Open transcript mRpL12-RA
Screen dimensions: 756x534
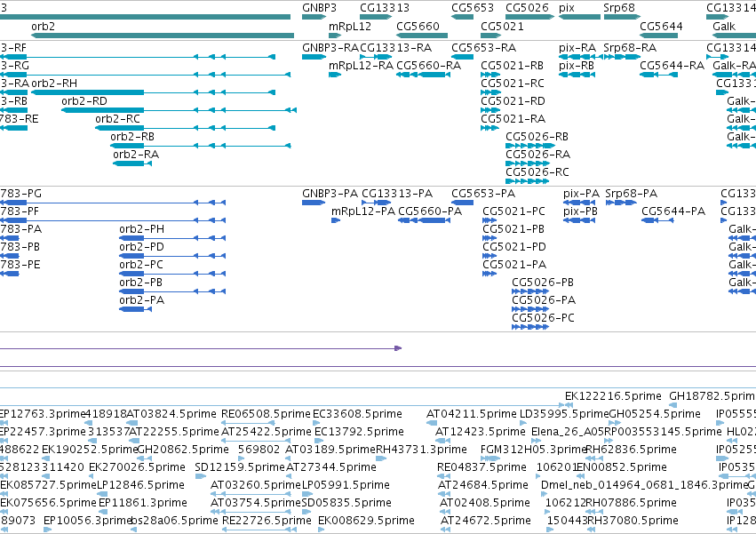362,66
